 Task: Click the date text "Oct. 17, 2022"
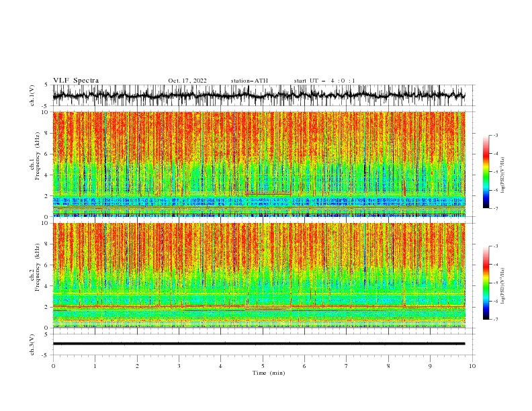187,81
